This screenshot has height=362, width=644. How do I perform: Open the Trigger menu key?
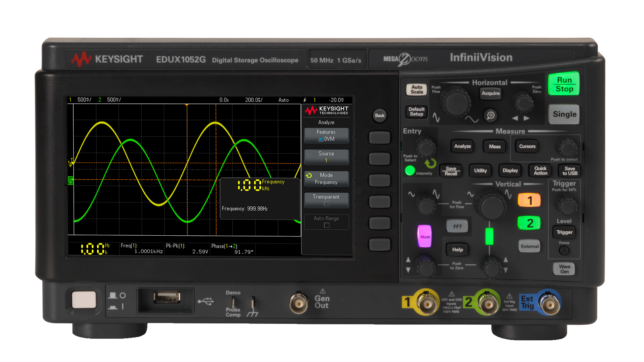[x=564, y=232]
